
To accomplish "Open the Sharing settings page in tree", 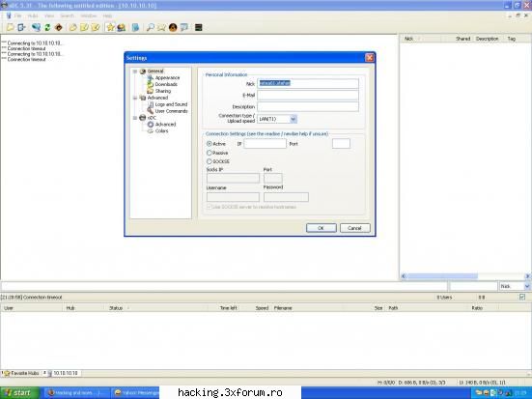I will coord(163,91).
